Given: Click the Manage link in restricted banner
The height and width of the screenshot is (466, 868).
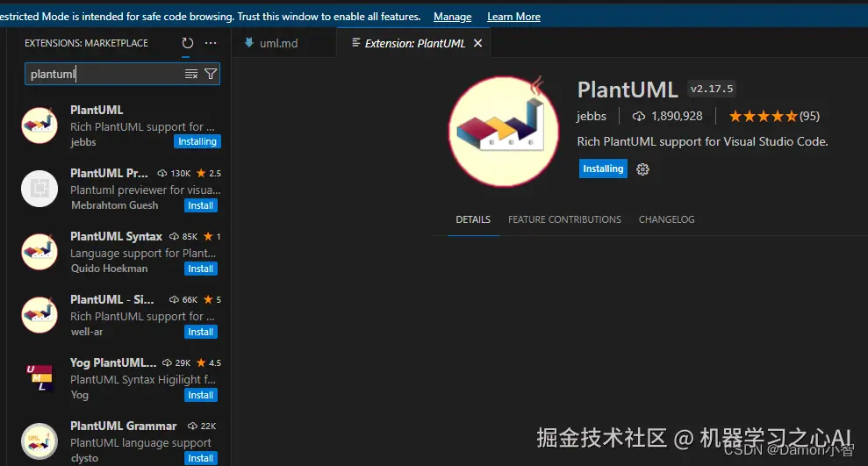Looking at the screenshot, I should 452,17.
